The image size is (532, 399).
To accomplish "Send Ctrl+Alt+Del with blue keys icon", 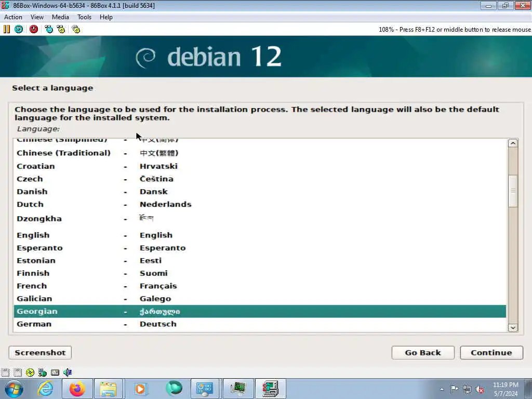I will coord(49,29).
